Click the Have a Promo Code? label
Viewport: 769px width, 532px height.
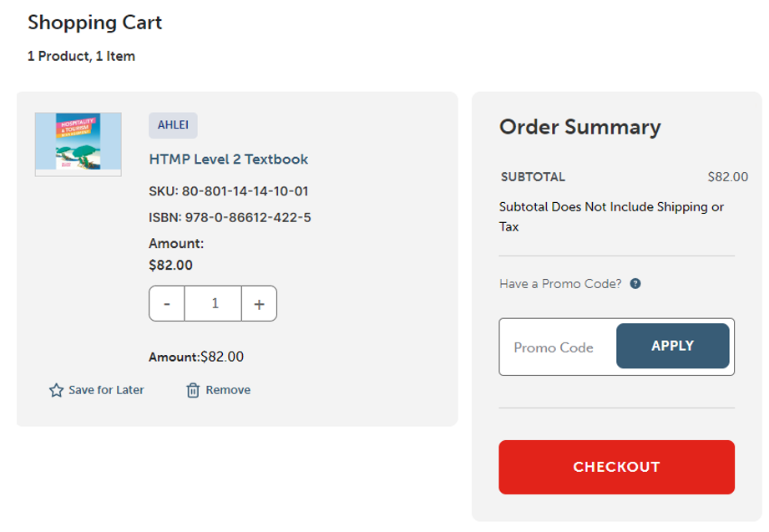click(560, 284)
